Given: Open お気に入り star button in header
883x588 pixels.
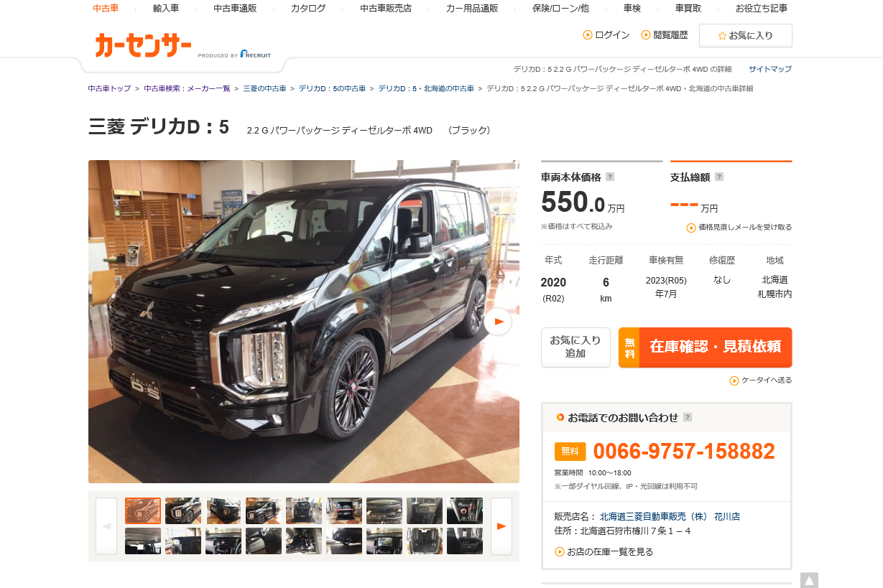Looking at the screenshot, I should [x=746, y=35].
